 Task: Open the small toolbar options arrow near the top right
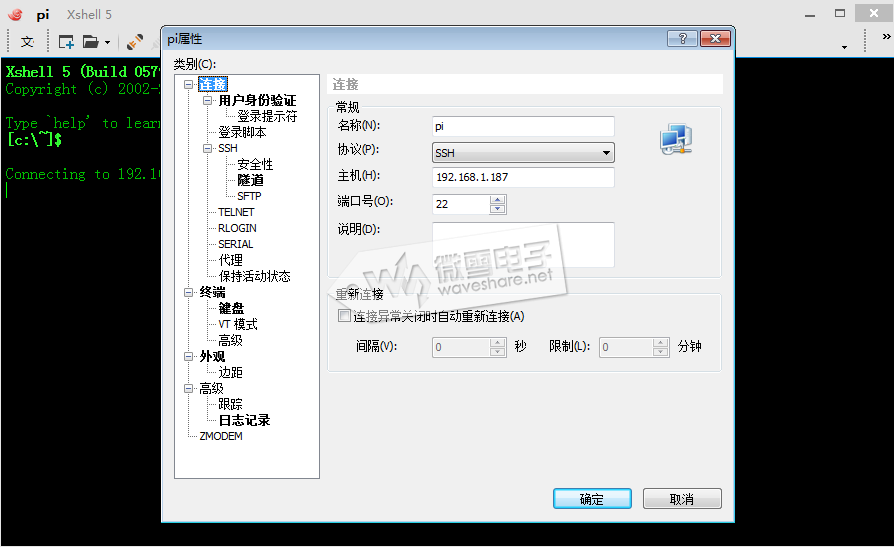844,47
